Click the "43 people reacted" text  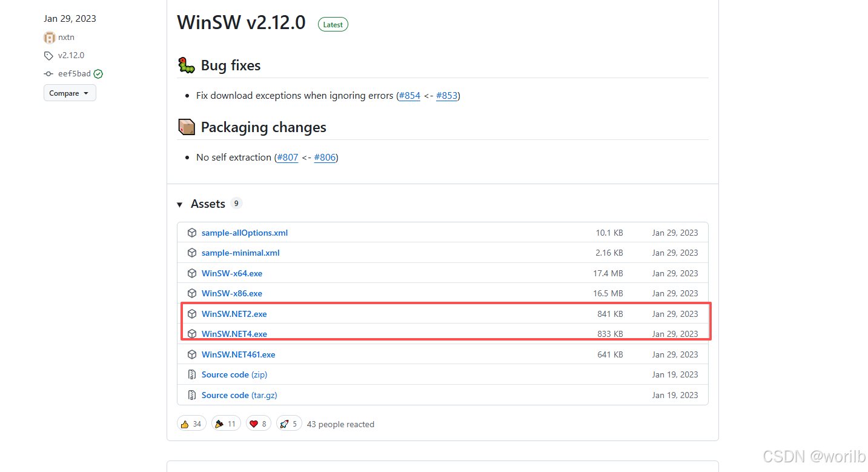pos(340,424)
